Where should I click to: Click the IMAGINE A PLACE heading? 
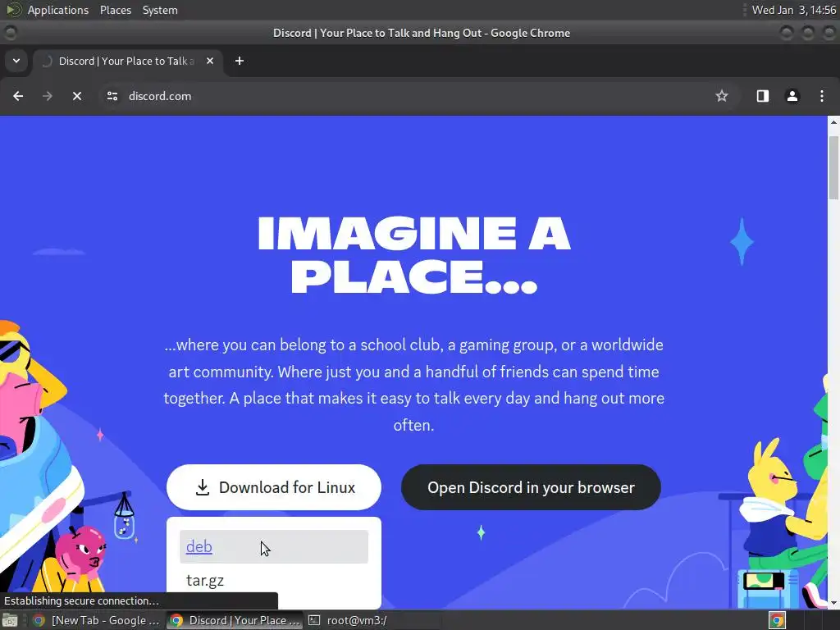414,255
